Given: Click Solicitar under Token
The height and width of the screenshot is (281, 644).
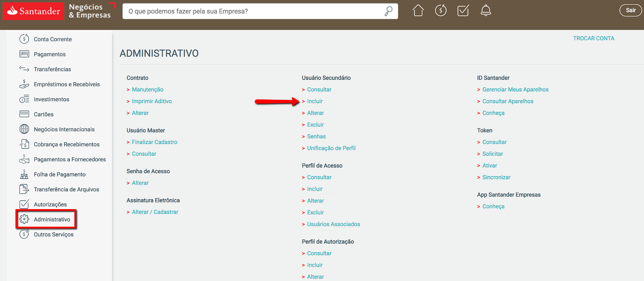Looking at the screenshot, I should [493, 154].
